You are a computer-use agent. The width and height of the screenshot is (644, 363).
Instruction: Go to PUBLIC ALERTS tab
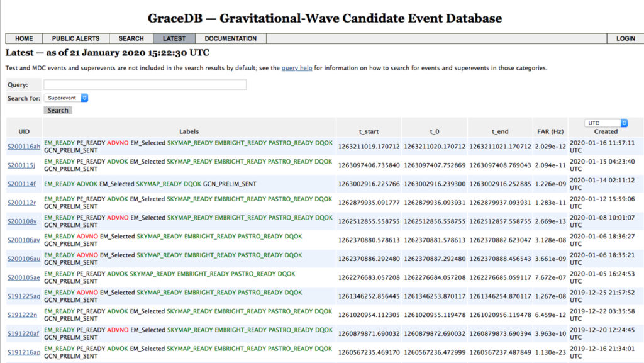(x=75, y=38)
